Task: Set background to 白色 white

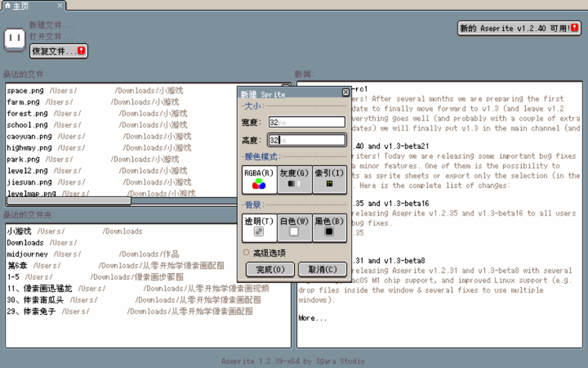Action: point(294,227)
